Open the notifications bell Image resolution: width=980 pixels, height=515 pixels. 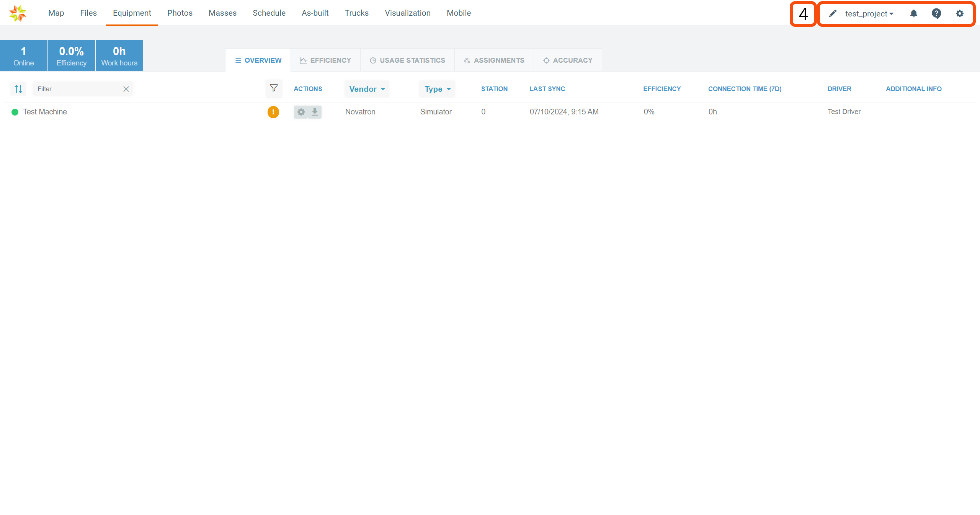(x=913, y=14)
